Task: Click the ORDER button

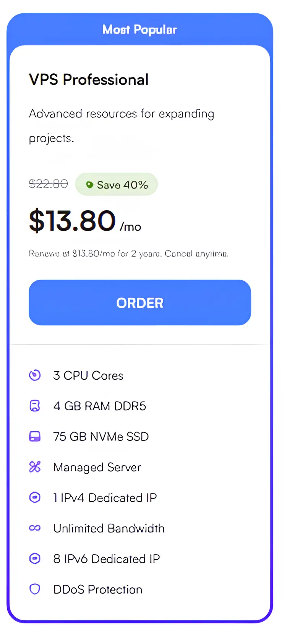Action: point(140,303)
